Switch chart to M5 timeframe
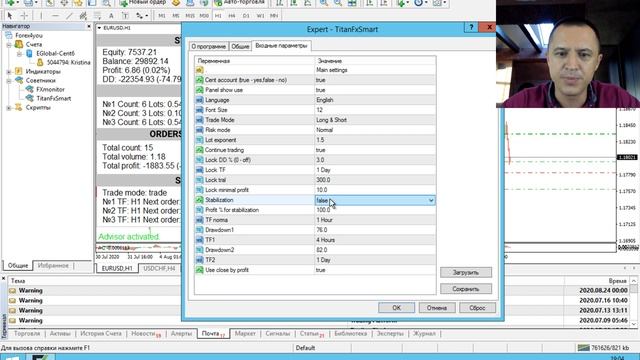This screenshot has height=360, width=640. pyautogui.click(x=176, y=16)
